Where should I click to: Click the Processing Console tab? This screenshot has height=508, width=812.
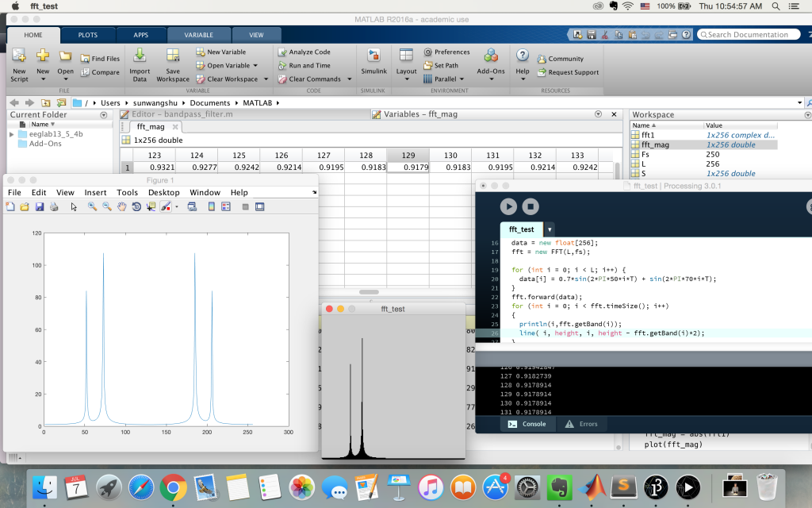[527, 424]
